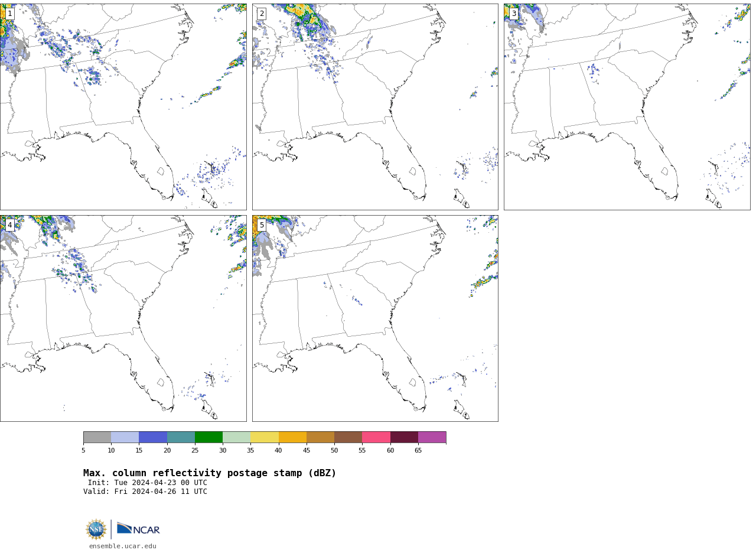This screenshot has width=756, height=553.
Task: Click the panel number label 4
Action: pos(9,225)
